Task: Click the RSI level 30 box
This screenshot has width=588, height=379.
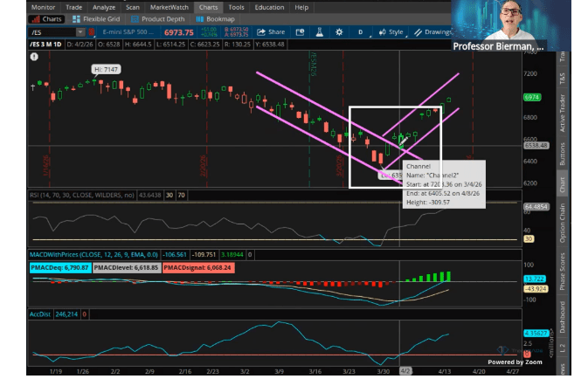Action: pyautogui.click(x=169, y=196)
